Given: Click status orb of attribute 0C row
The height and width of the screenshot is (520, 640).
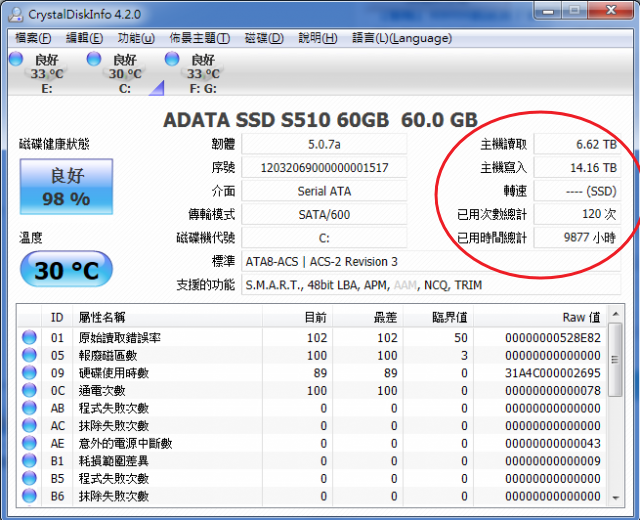Looking at the screenshot, I should 29,390.
